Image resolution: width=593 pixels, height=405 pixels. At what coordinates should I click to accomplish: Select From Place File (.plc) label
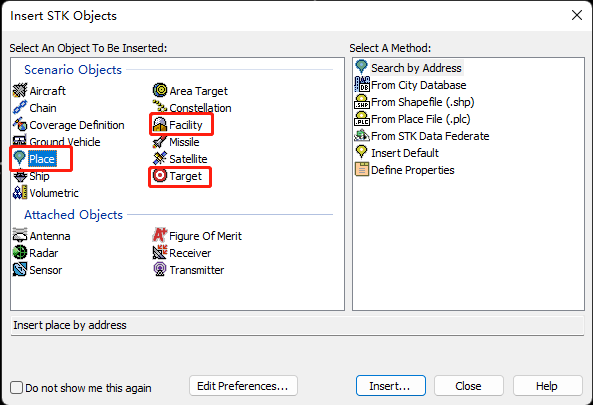421,119
